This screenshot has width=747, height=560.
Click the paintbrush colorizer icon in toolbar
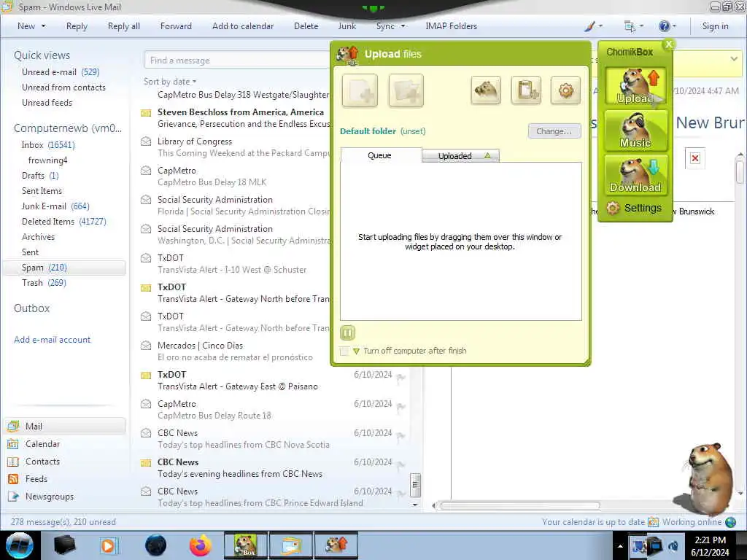pos(589,26)
